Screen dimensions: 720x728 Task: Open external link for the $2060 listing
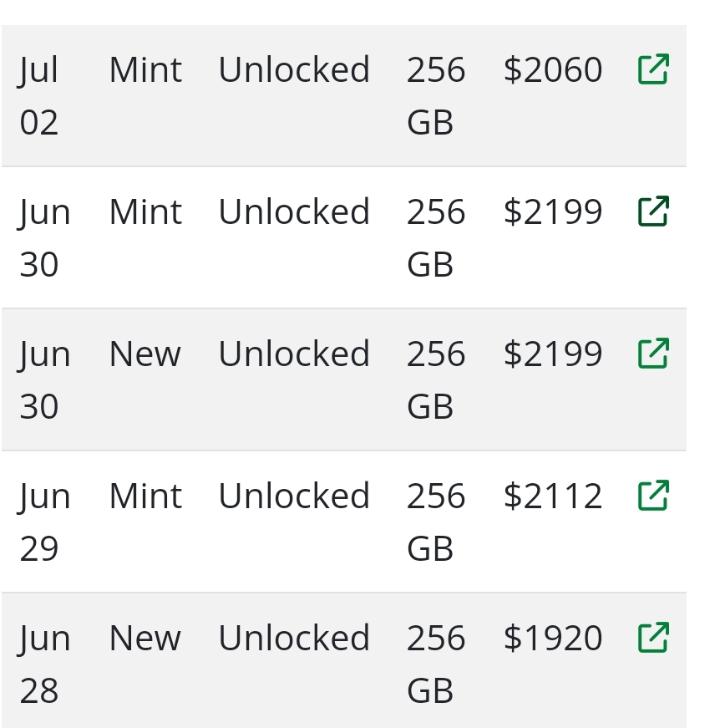click(x=653, y=69)
